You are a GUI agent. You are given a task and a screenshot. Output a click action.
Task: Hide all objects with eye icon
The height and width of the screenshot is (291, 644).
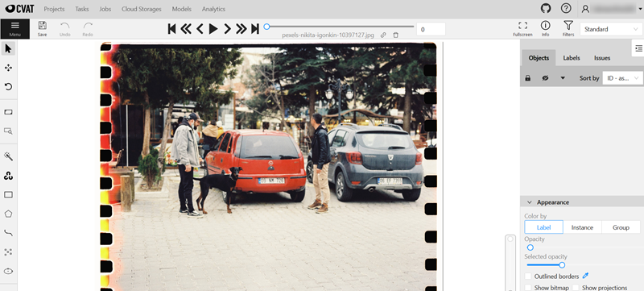click(545, 78)
